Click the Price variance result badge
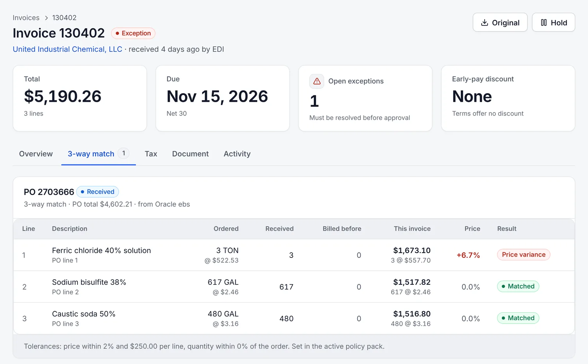The image size is (588, 364). coord(524,255)
